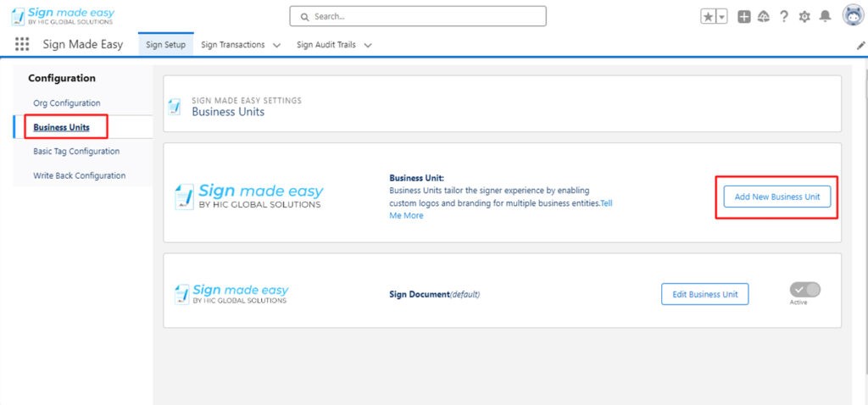
Task: Click the Sign made easy logo beside Business Unit description
Action: point(249,197)
